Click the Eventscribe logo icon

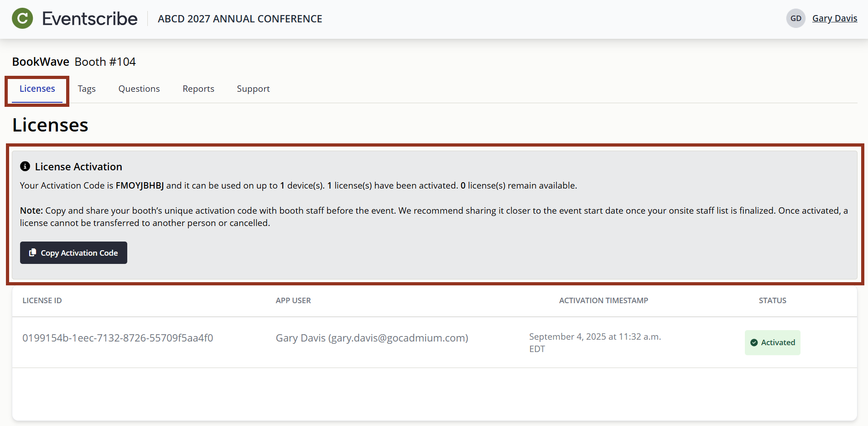21,18
